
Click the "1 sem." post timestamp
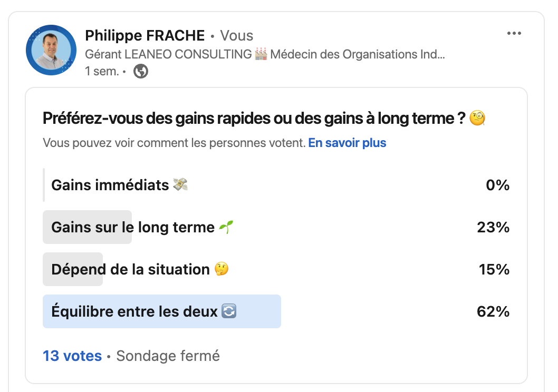click(x=101, y=71)
